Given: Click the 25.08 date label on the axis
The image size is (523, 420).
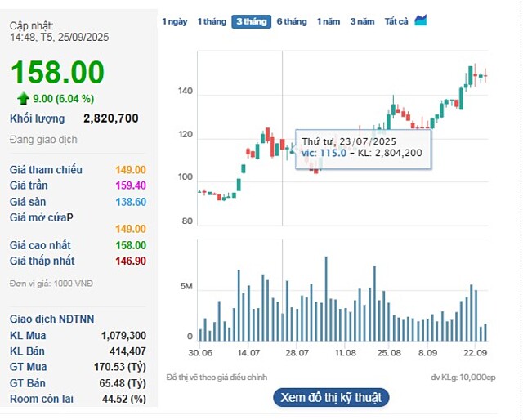Looking at the screenshot, I should (389, 353).
